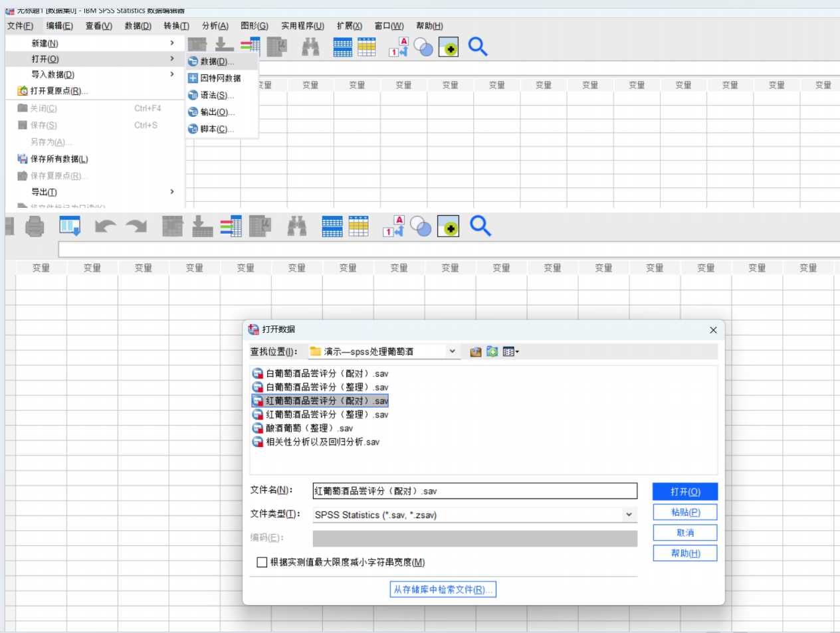This screenshot has width=840, height=633.
Task: Choose 语法(S)... in the Open submenu
Action: [221, 95]
